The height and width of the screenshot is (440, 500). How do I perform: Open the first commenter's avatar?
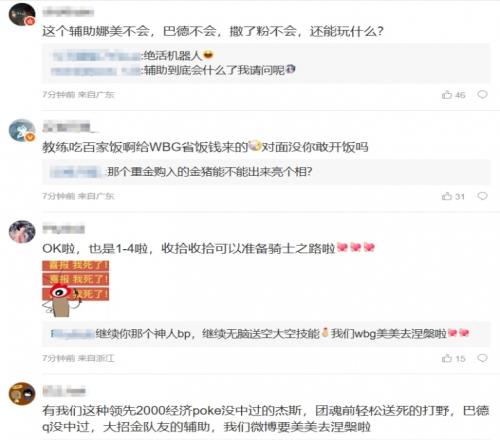22,14
